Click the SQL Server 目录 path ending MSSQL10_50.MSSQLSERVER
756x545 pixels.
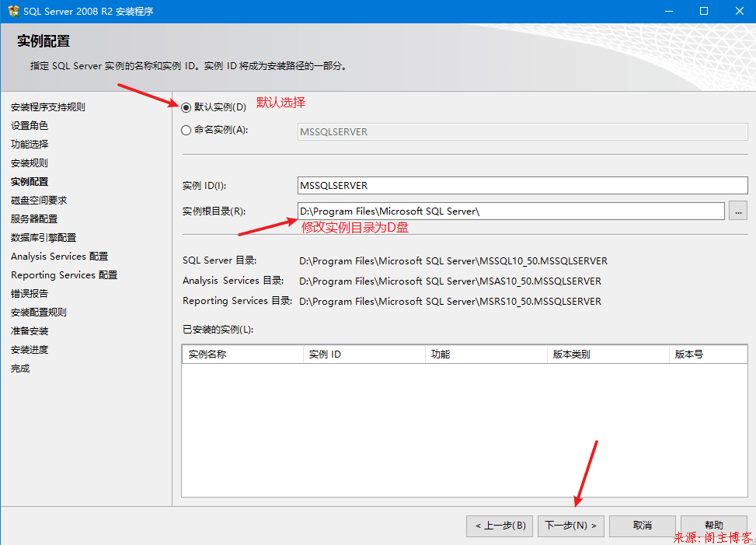453,261
